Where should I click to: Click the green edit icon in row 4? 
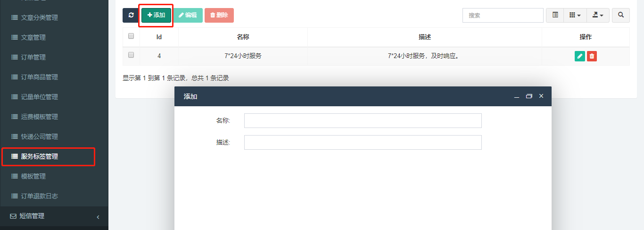(x=580, y=56)
